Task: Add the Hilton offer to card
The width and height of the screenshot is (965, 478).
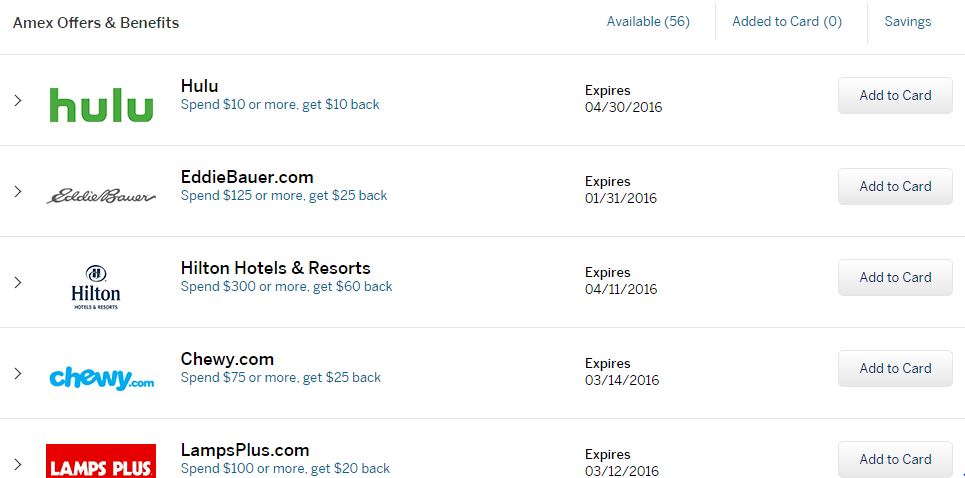Action: coord(895,278)
